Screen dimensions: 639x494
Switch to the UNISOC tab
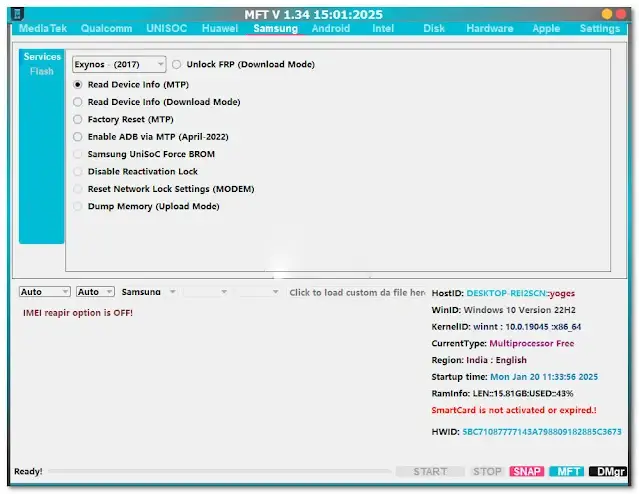(x=167, y=29)
